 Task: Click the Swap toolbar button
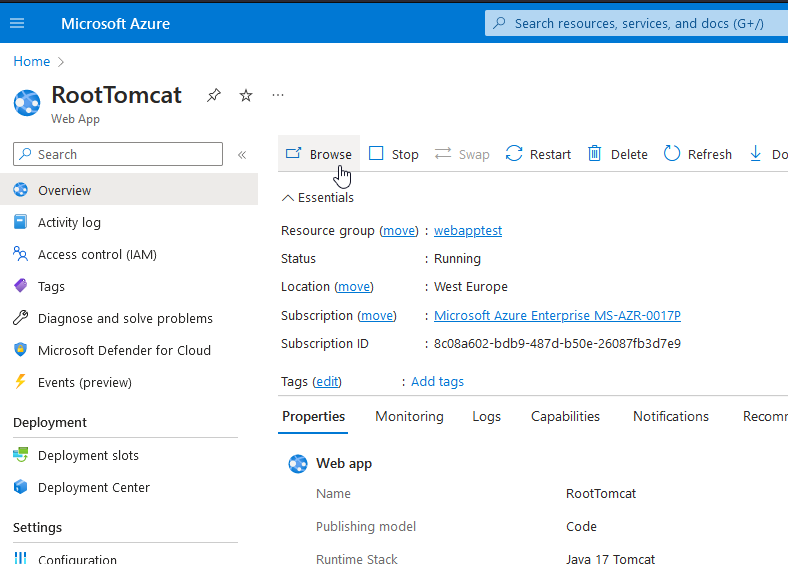pos(462,154)
